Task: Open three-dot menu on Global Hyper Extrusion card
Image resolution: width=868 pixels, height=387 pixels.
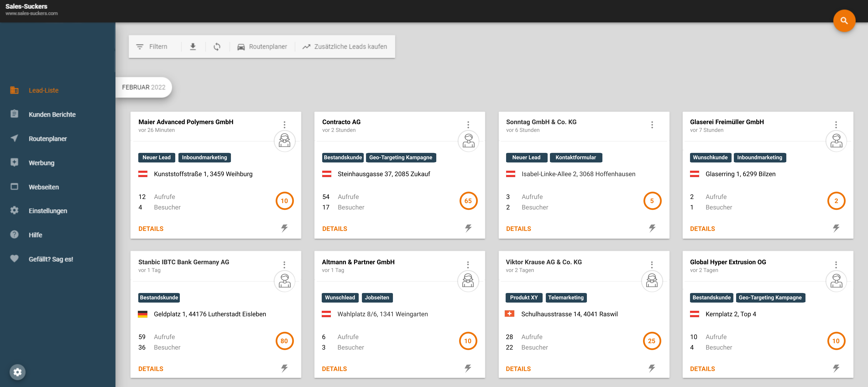Action: (836, 264)
